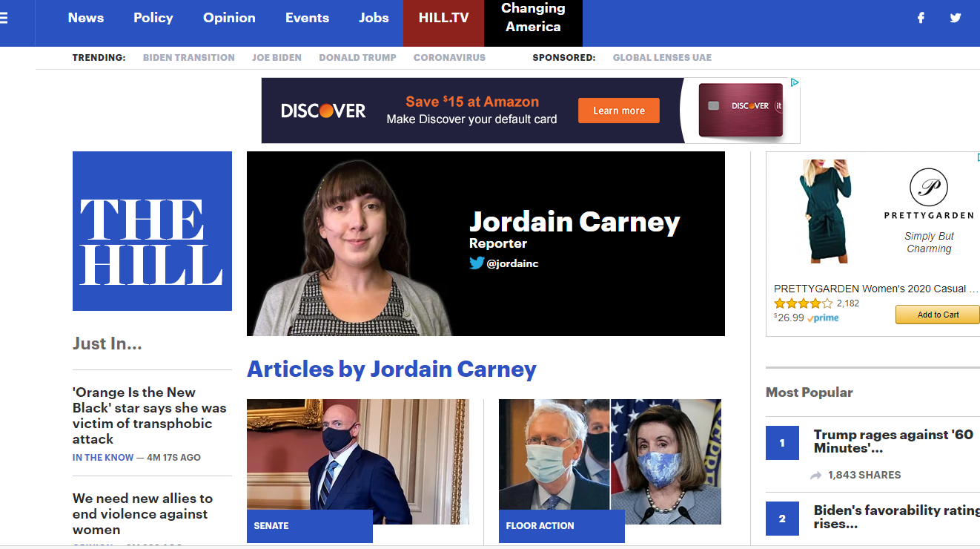Click the Donald Trump trending topic

357,58
